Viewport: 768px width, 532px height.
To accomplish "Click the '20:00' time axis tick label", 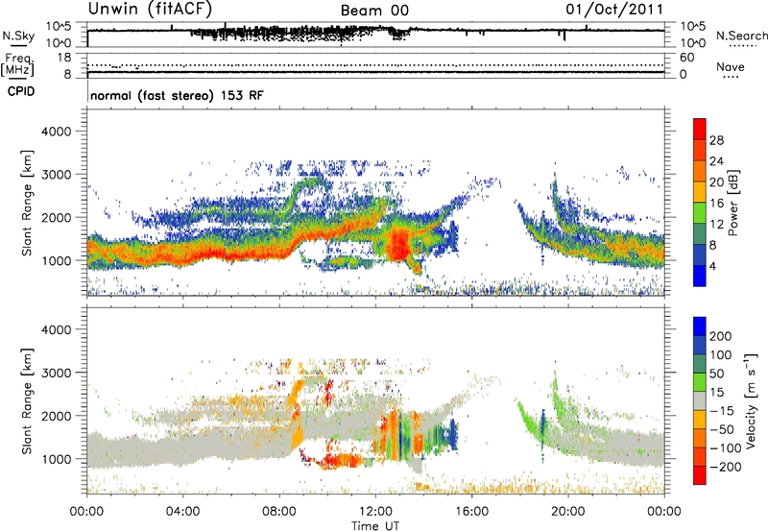I will point(567,512).
